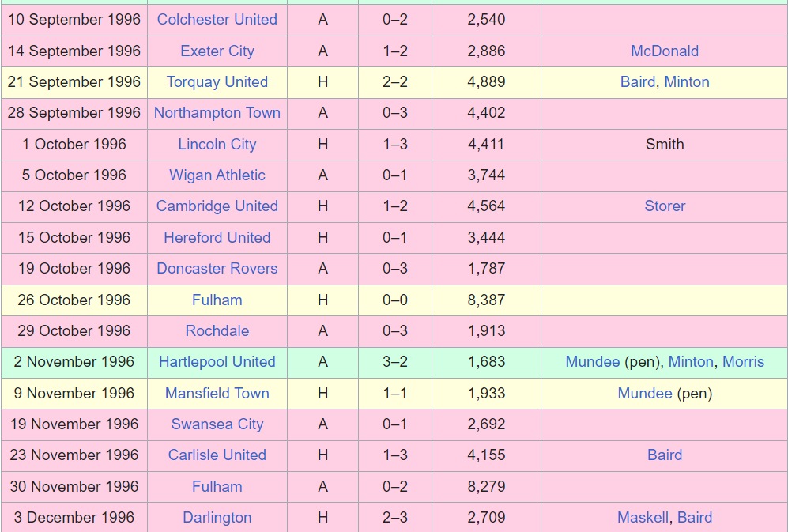Click the McDonald scorer link
This screenshot has width=788, height=532.
pyautogui.click(x=665, y=51)
